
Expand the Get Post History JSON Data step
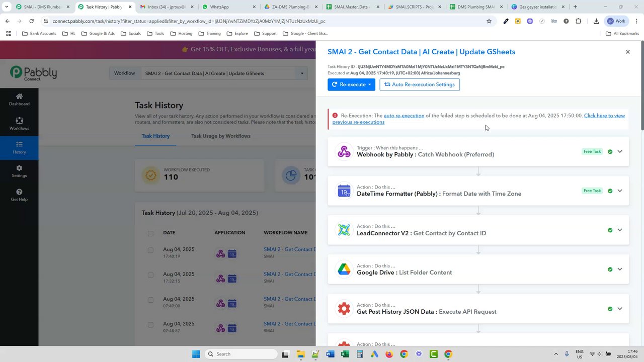click(620, 309)
